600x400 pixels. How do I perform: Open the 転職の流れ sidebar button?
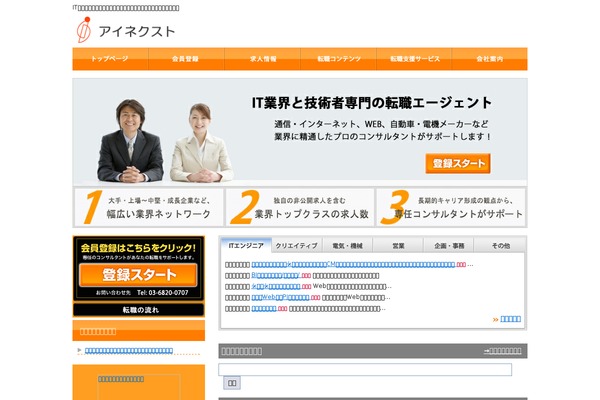(x=139, y=310)
